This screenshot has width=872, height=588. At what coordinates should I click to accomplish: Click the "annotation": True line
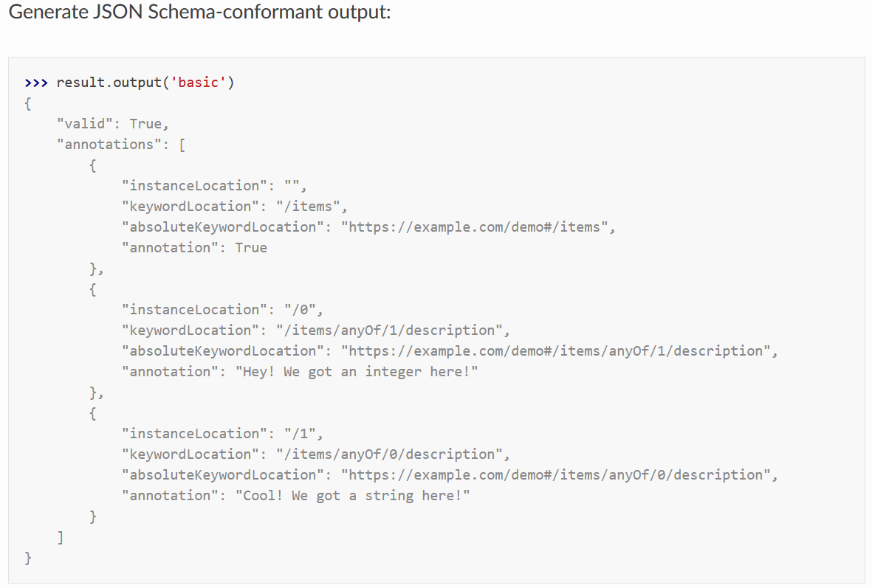194,248
